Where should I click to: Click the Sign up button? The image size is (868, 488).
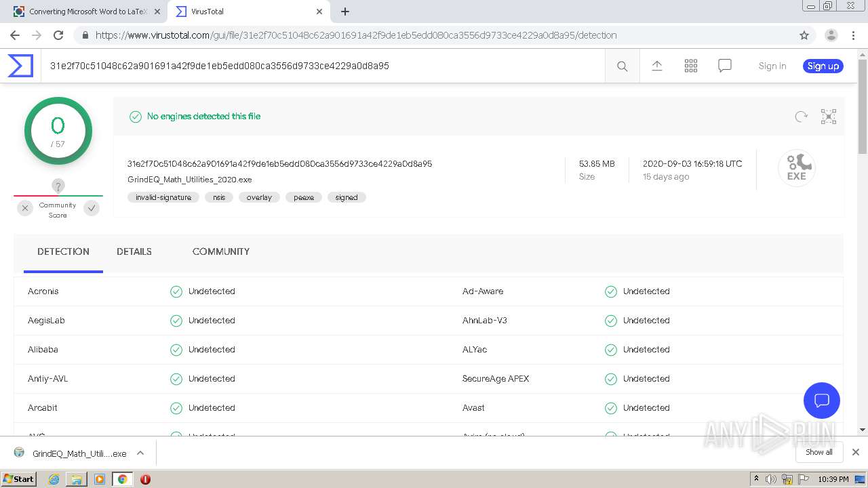coord(823,66)
